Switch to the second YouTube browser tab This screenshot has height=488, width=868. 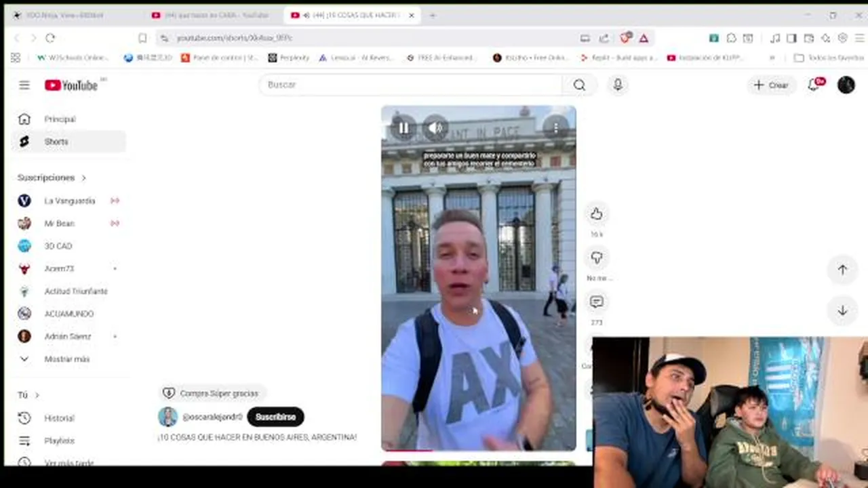coord(212,15)
